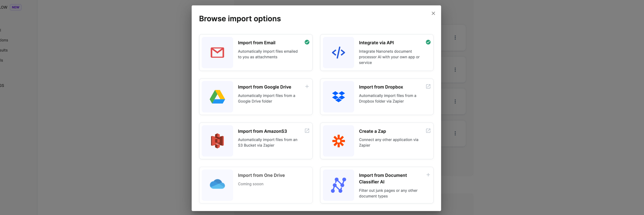644x215 pixels.
Task: Click the blue API code brackets icon
Action: 338,53
